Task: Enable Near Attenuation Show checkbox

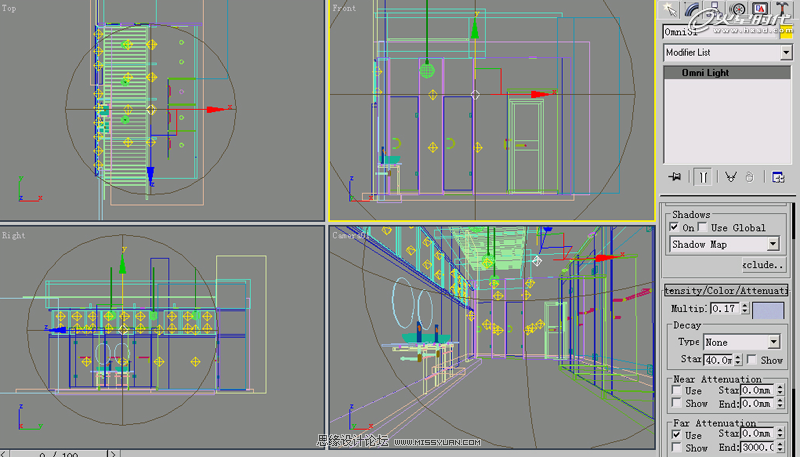Action: pyautogui.click(x=677, y=403)
